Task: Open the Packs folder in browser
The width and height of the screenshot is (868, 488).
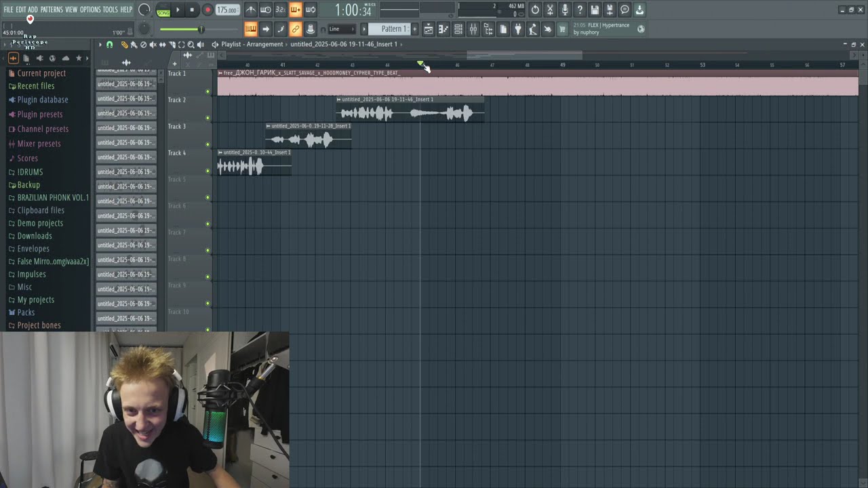Action: coord(26,312)
